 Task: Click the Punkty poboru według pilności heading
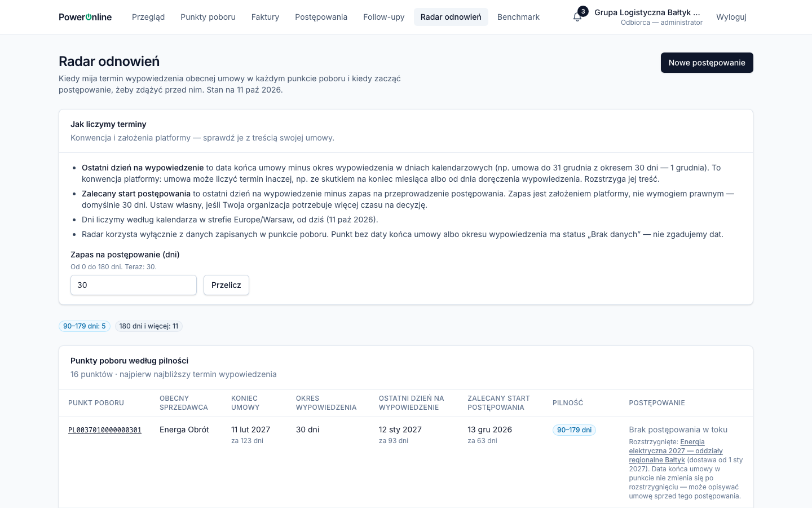pos(129,361)
